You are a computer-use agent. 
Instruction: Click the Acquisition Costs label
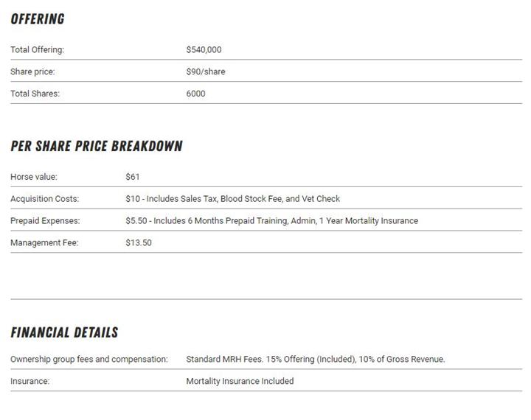pyautogui.click(x=44, y=199)
